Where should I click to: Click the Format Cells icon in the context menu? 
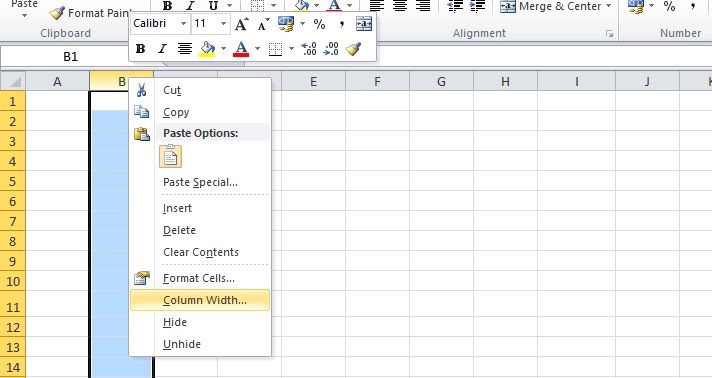[x=142, y=278]
